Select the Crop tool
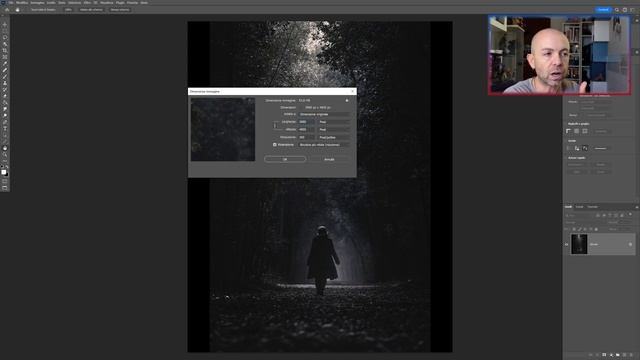This screenshot has width=640, height=360. [5, 51]
